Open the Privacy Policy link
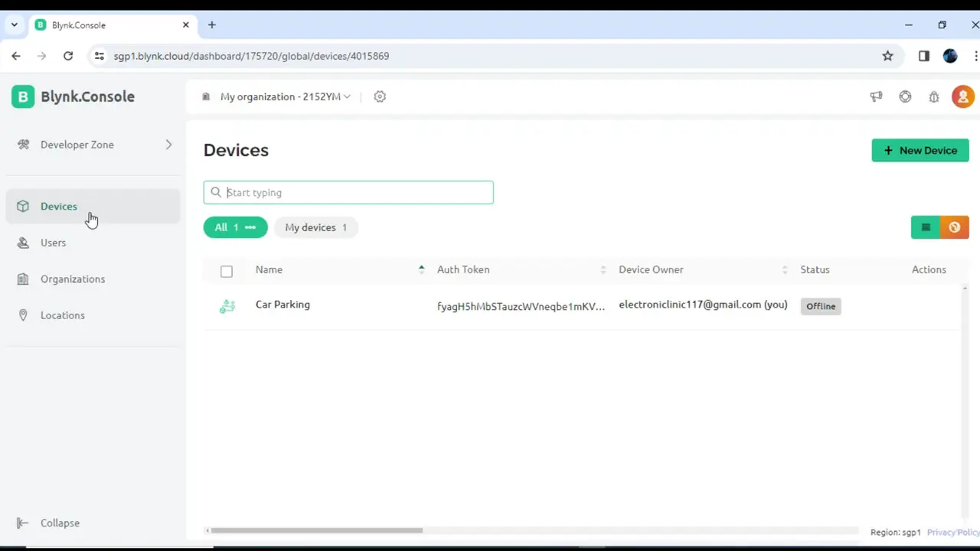 click(x=953, y=532)
